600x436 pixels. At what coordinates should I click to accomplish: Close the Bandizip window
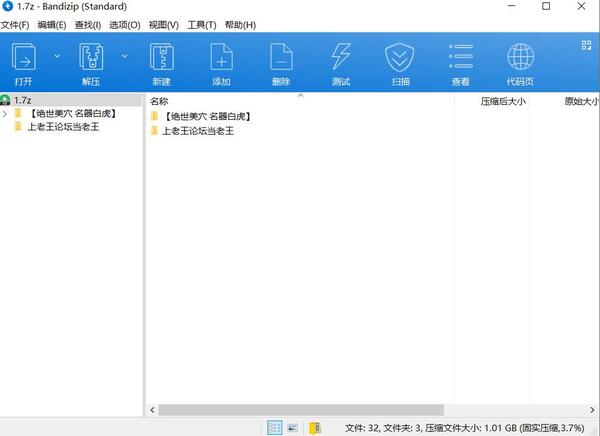(581, 6)
